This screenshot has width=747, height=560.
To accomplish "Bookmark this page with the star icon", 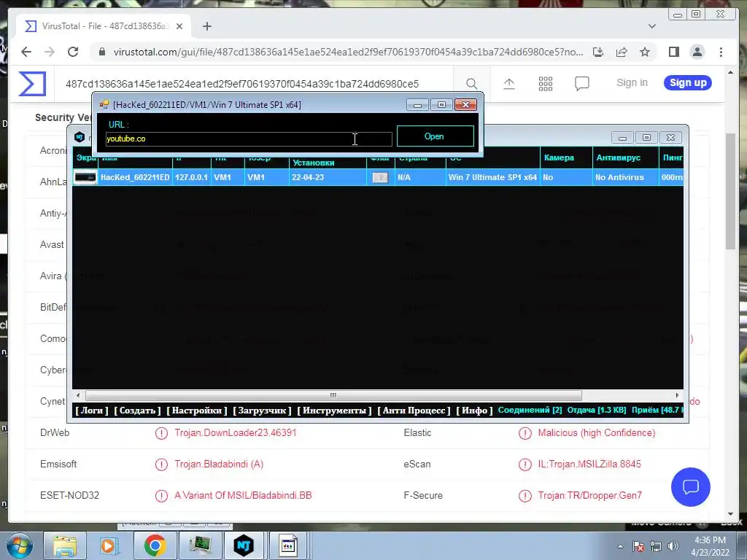I will [x=645, y=52].
